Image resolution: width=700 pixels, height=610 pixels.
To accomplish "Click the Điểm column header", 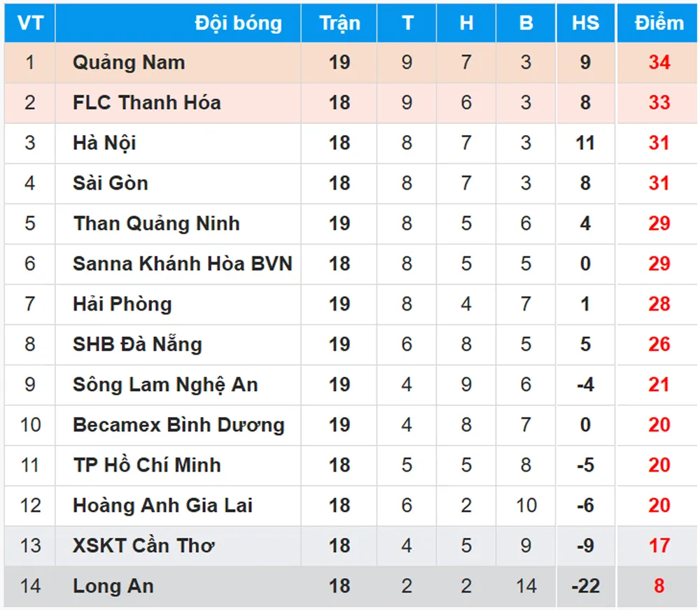I will [659, 23].
